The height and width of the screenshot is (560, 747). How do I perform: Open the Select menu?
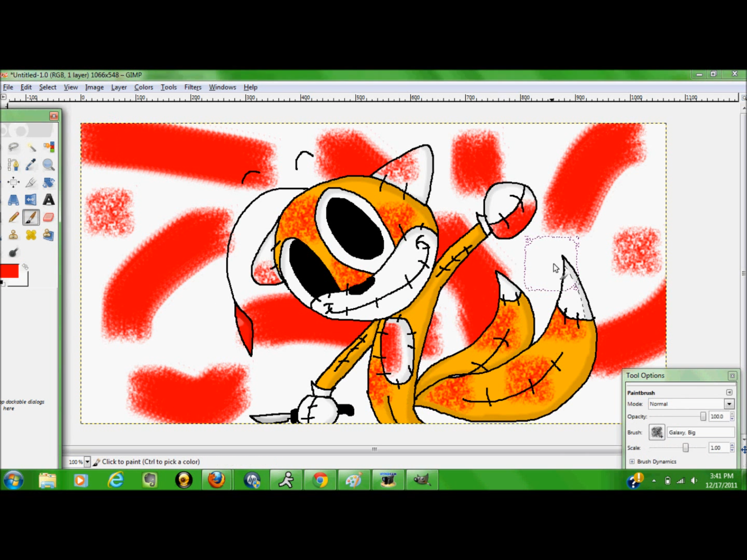point(48,87)
